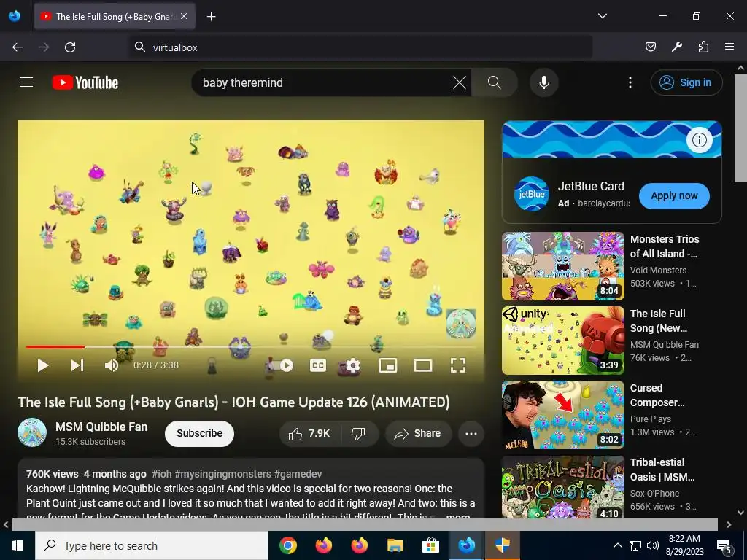Image resolution: width=747 pixels, height=560 pixels.
Task: Open the notification center
Action: click(x=724, y=545)
